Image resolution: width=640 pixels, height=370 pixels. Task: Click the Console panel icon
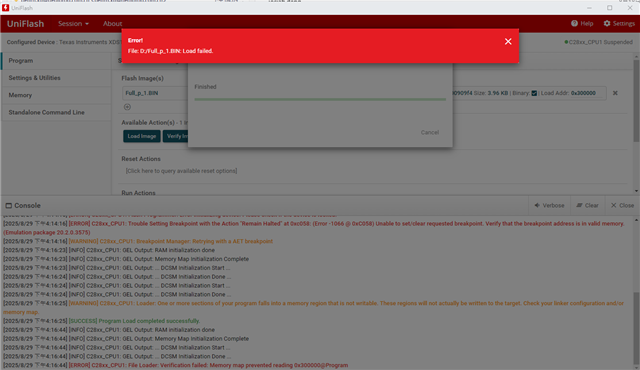pyautogui.click(x=9, y=206)
